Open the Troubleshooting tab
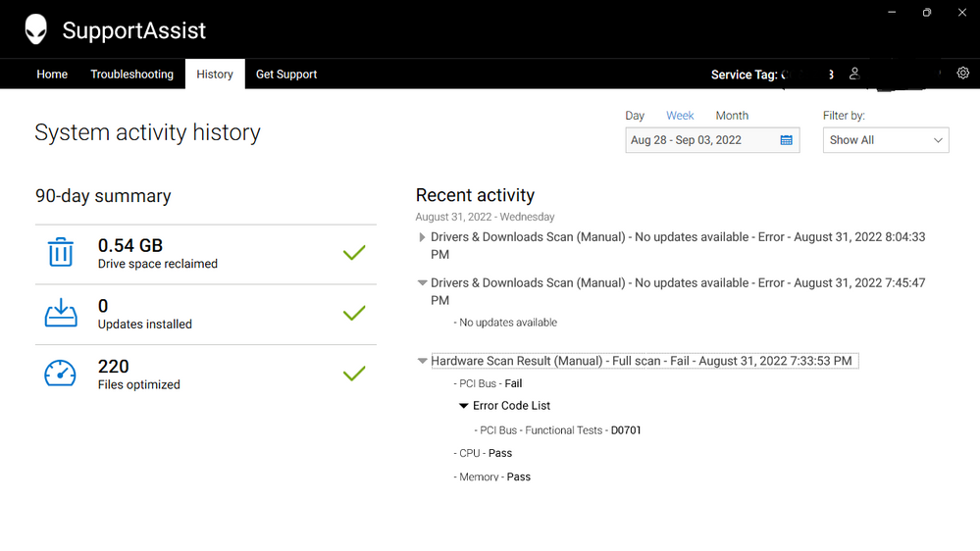The height and width of the screenshot is (551, 980). tap(131, 75)
